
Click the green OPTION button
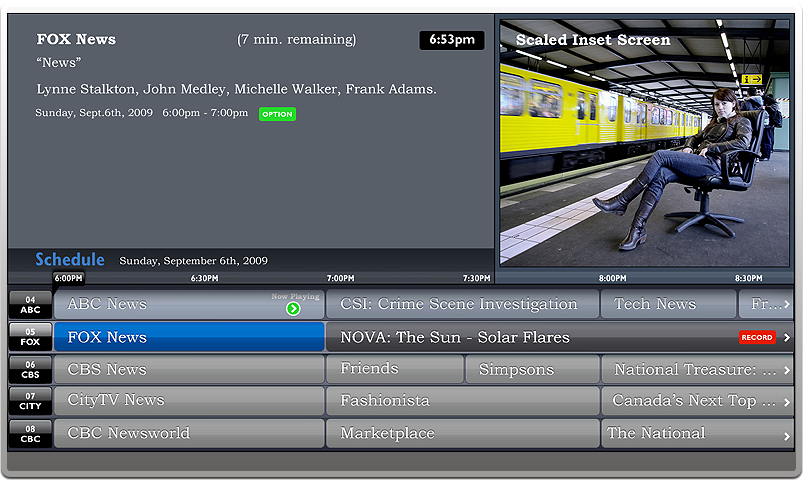coord(277,114)
